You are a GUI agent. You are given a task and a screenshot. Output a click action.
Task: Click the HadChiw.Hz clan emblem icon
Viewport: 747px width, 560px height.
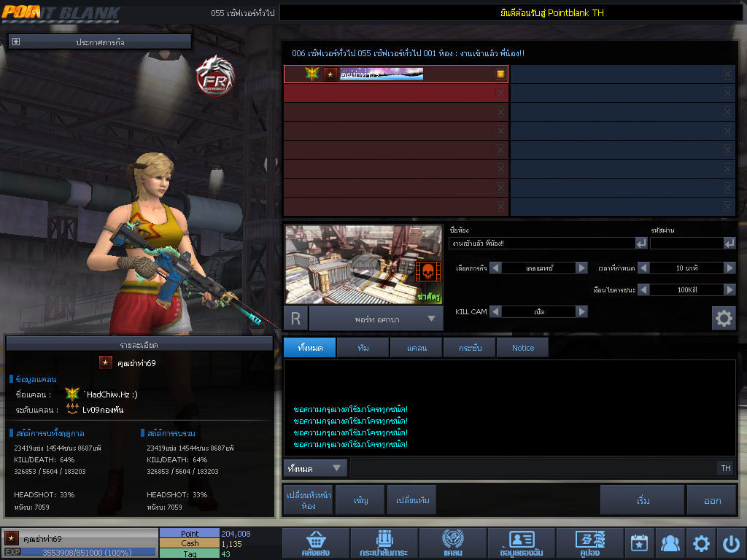pyautogui.click(x=72, y=394)
